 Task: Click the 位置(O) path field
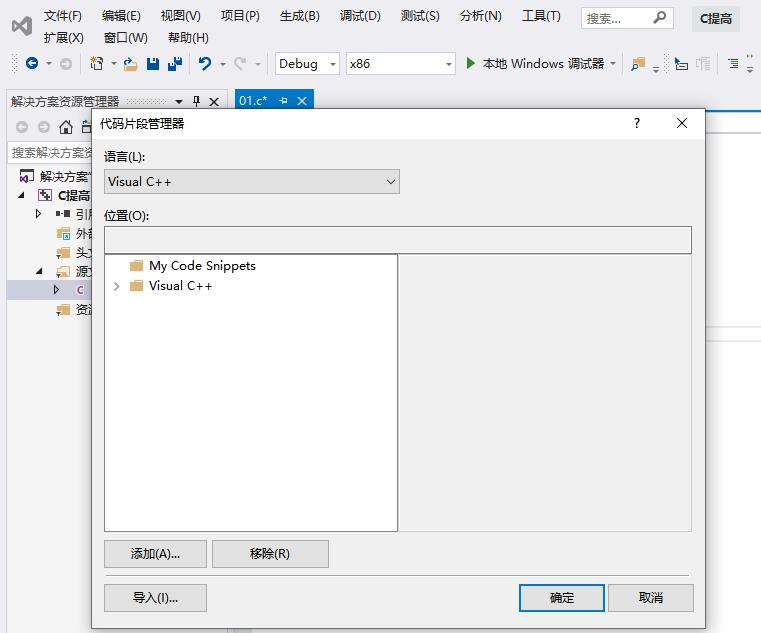[398, 240]
